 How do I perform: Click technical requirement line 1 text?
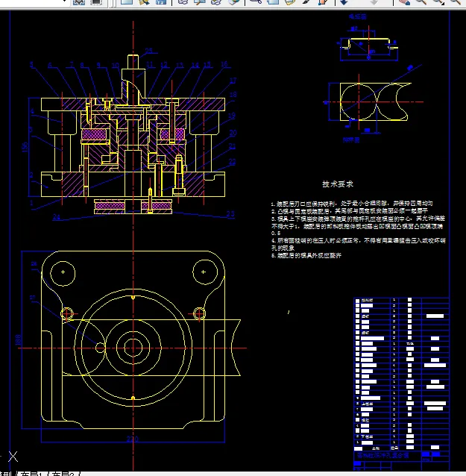coord(352,204)
